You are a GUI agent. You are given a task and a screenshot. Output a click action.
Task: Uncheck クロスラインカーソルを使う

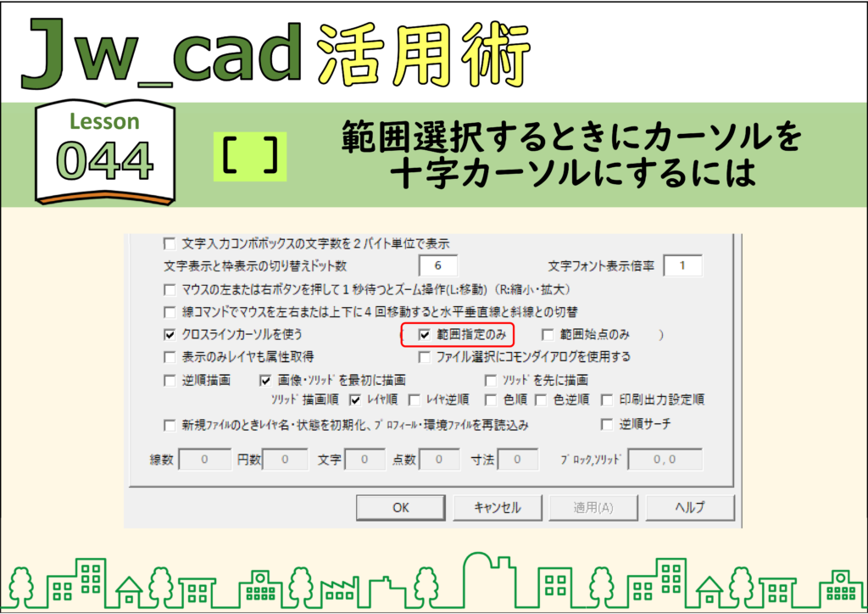[170, 334]
